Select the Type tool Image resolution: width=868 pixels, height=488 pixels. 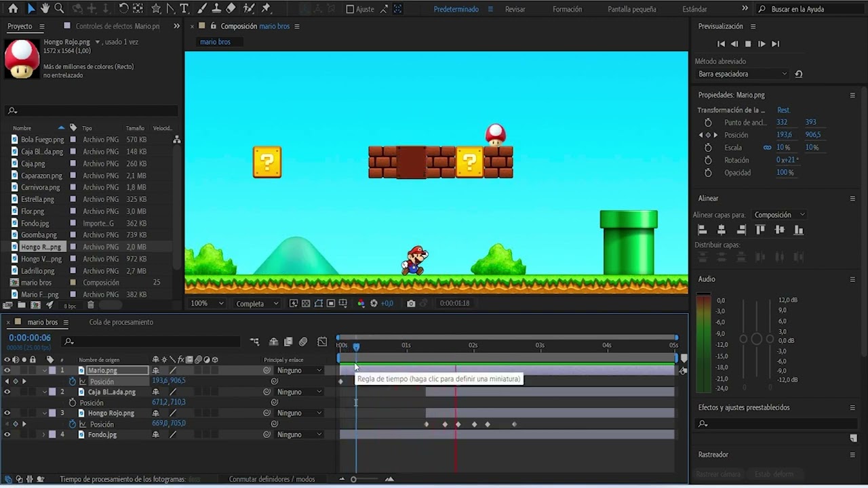[x=186, y=9]
